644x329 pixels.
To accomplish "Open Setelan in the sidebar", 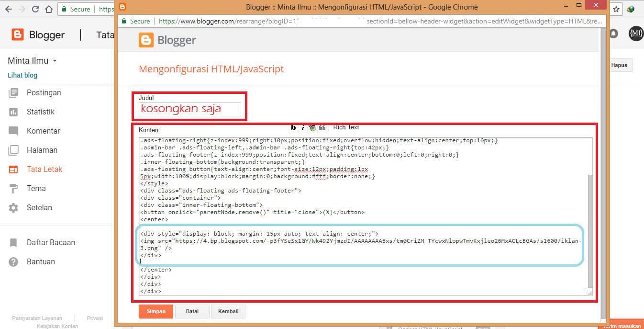I will 39,207.
